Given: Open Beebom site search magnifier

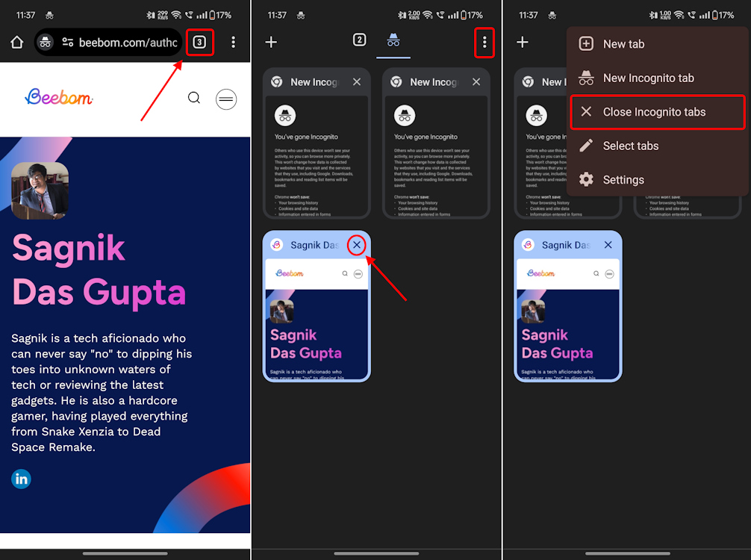Looking at the screenshot, I should (x=194, y=99).
